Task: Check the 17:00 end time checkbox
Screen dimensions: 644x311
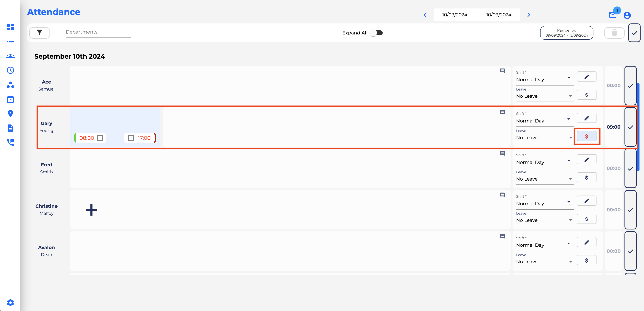Action: (x=131, y=138)
